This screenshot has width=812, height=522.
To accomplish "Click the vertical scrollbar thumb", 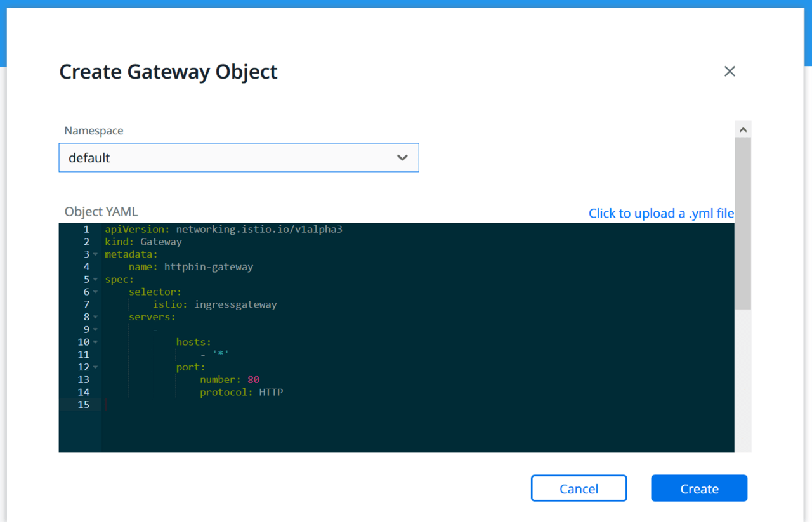I will pyautogui.click(x=743, y=223).
